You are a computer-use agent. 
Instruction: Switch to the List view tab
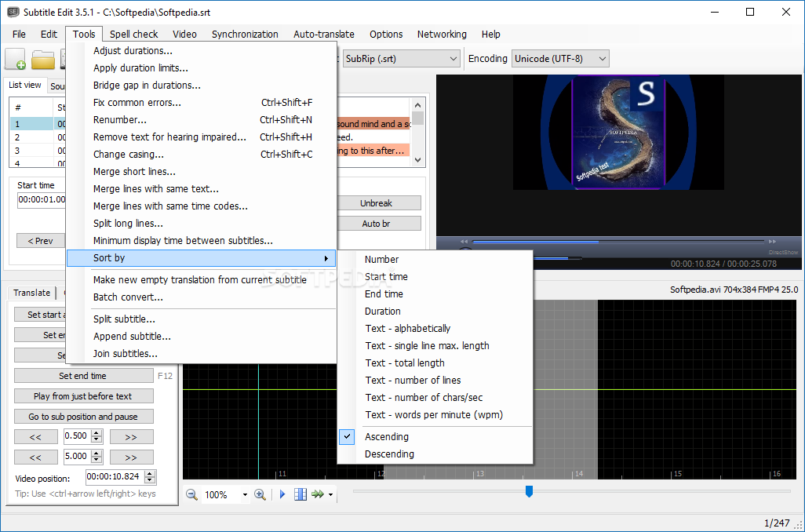point(24,86)
